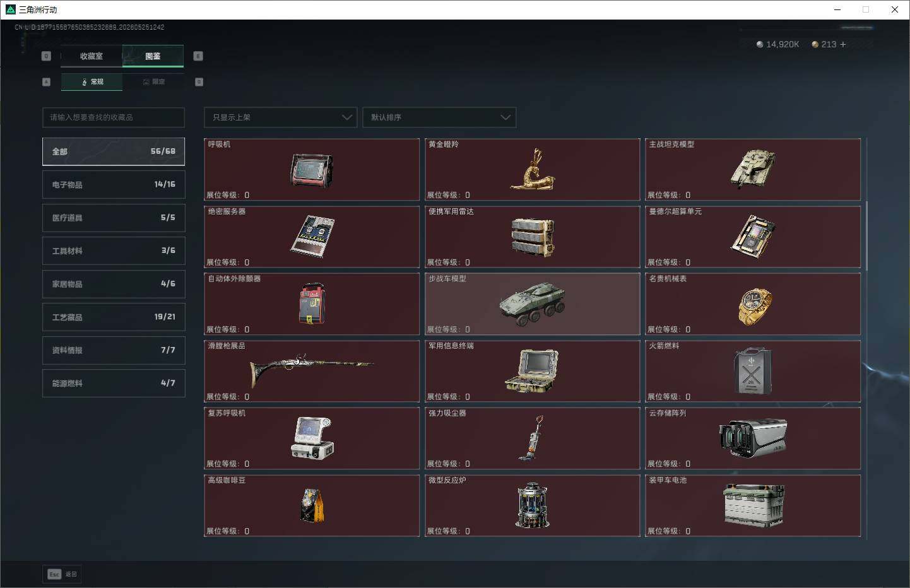This screenshot has height=588, width=910.
Task: Switch to the 图鉴 tab
Action: [153, 56]
